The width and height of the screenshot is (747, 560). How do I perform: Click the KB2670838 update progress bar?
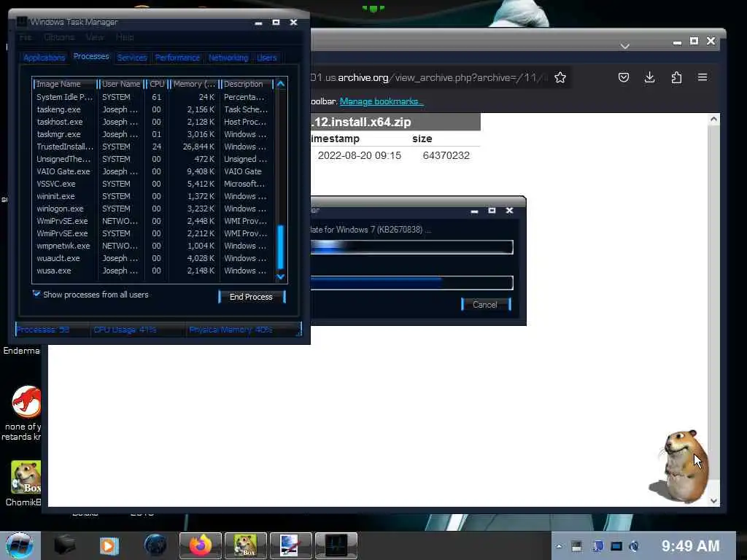pos(411,246)
